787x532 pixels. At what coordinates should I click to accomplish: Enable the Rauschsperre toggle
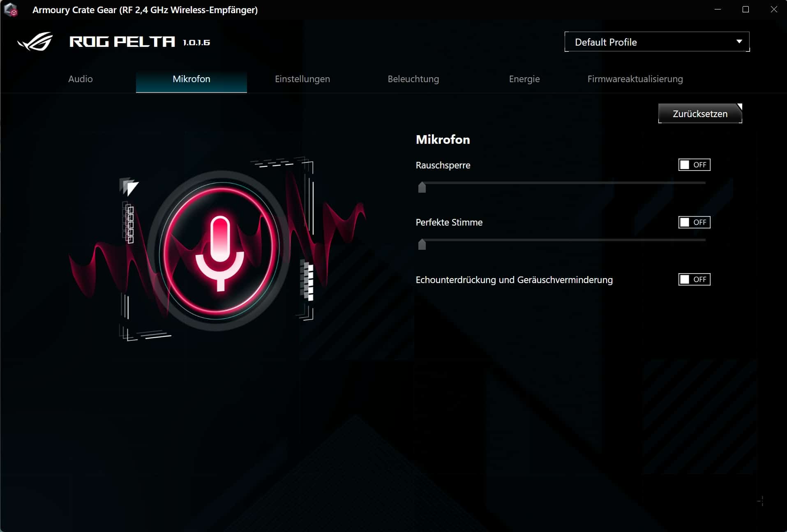click(x=694, y=165)
